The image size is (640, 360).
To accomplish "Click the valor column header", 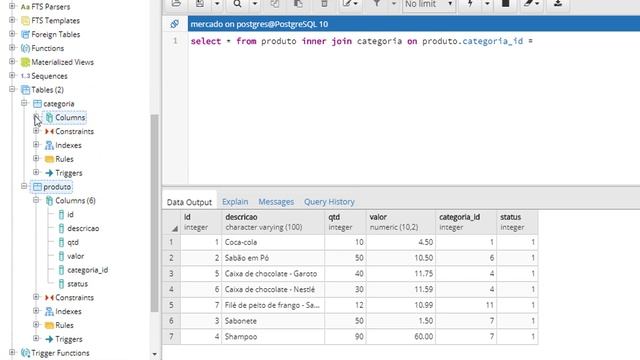I will [401, 222].
